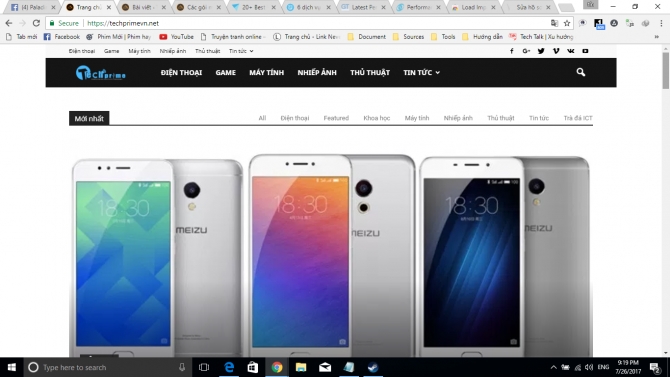Open the Windows Store taskbar icon
The image size is (670, 377).
tap(253, 367)
